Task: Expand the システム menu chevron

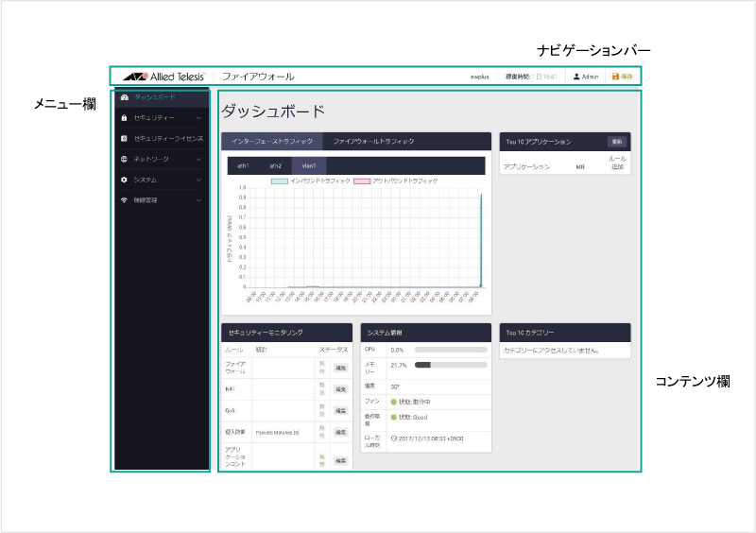Action: coord(198,180)
